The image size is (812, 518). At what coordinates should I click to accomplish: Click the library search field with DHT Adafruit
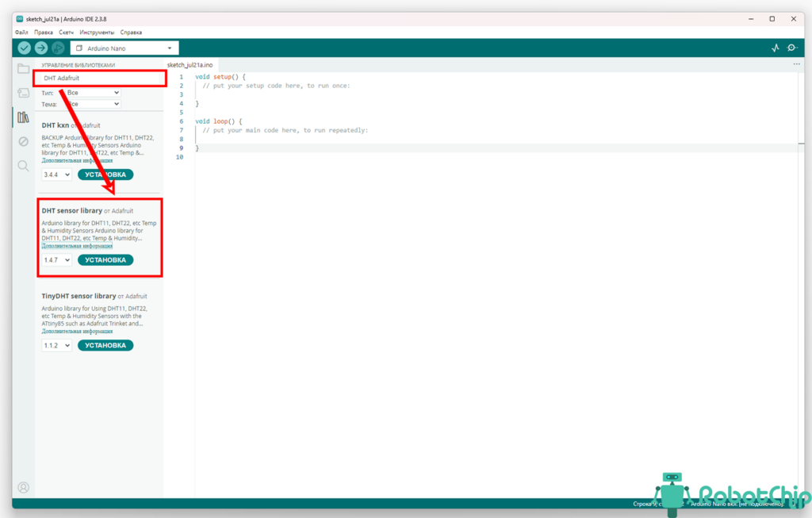point(99,79)
